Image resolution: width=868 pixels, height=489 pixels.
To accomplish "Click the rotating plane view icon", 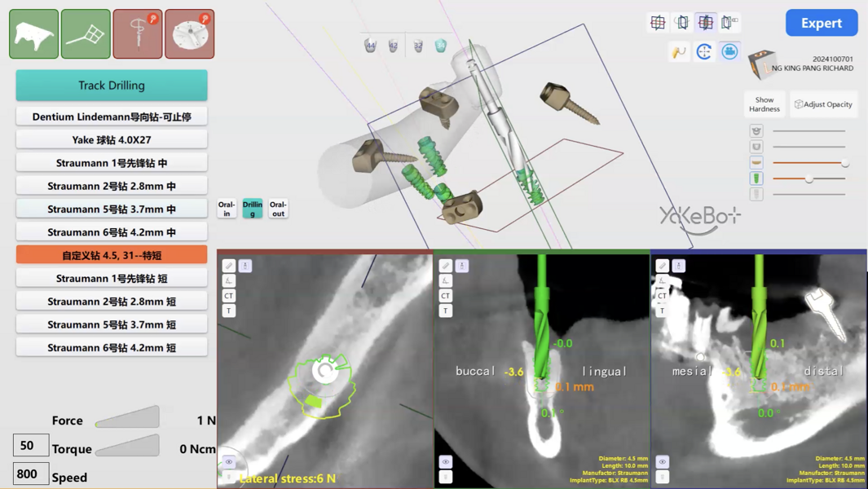I will (x=682, y=23).
